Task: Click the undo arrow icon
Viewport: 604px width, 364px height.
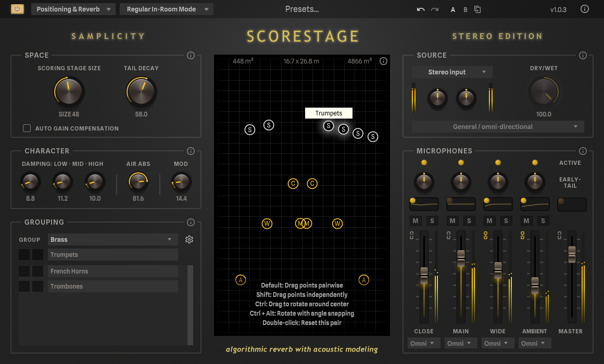Action: pyautogui.click(x=420, y=9)
